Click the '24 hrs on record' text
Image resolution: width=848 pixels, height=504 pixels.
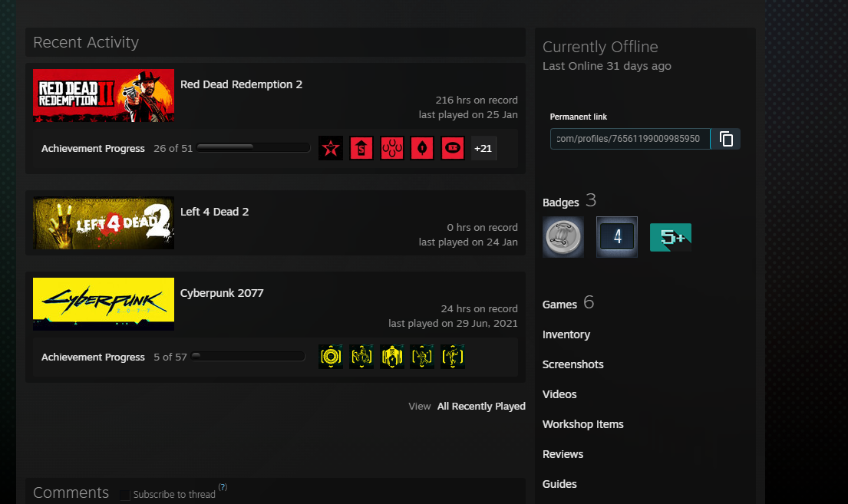tap(479, 309)
